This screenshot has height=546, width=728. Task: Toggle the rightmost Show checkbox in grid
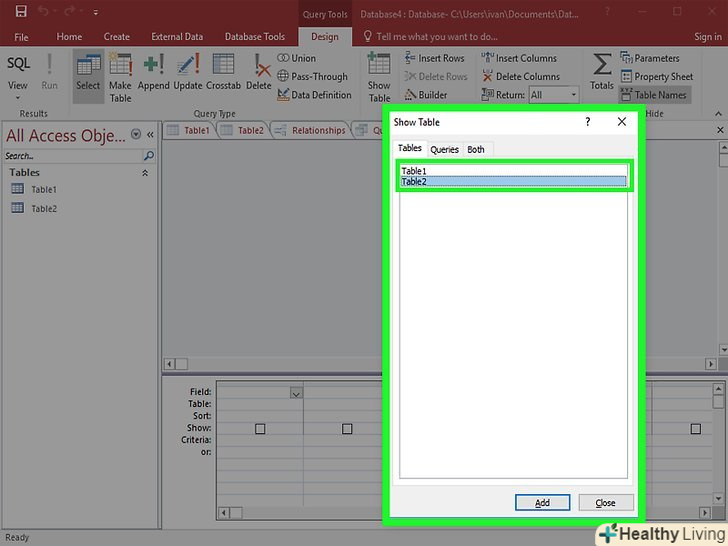pos(695,428)
